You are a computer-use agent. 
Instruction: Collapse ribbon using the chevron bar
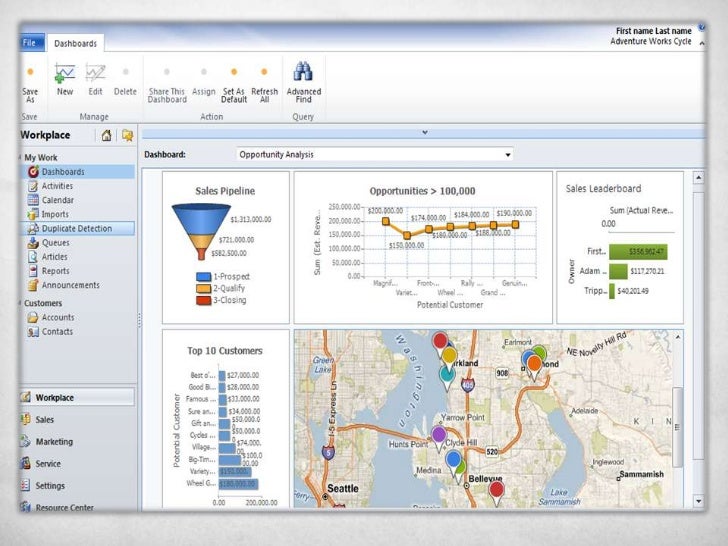click(424, 132)
